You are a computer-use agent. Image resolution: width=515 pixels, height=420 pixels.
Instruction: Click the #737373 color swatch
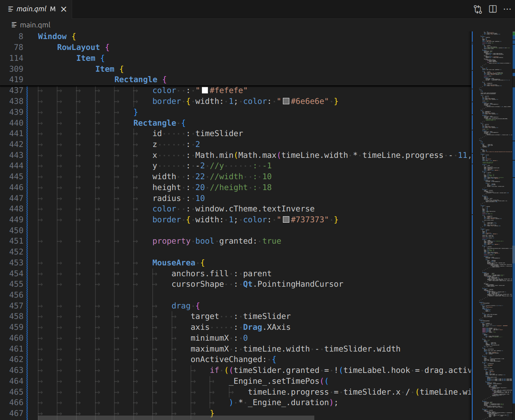tap(286, 220)
